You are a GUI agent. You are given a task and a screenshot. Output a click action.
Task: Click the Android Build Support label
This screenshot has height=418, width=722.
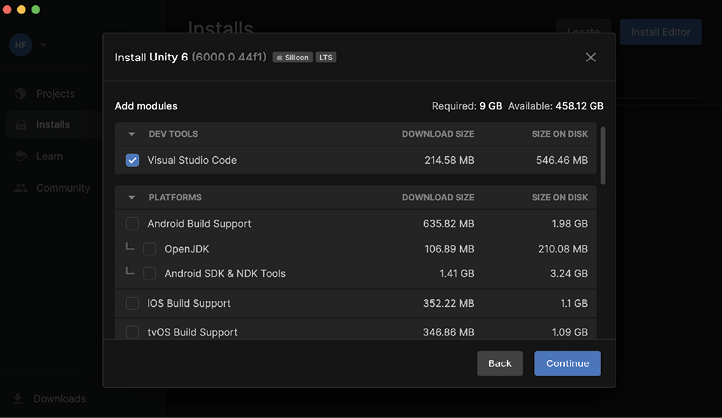[x=199, y=224]
